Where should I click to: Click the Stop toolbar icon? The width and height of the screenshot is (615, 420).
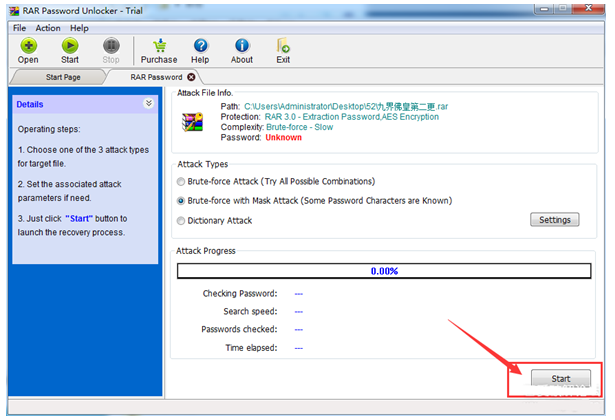pyautogui.click(x=111, y=46)
